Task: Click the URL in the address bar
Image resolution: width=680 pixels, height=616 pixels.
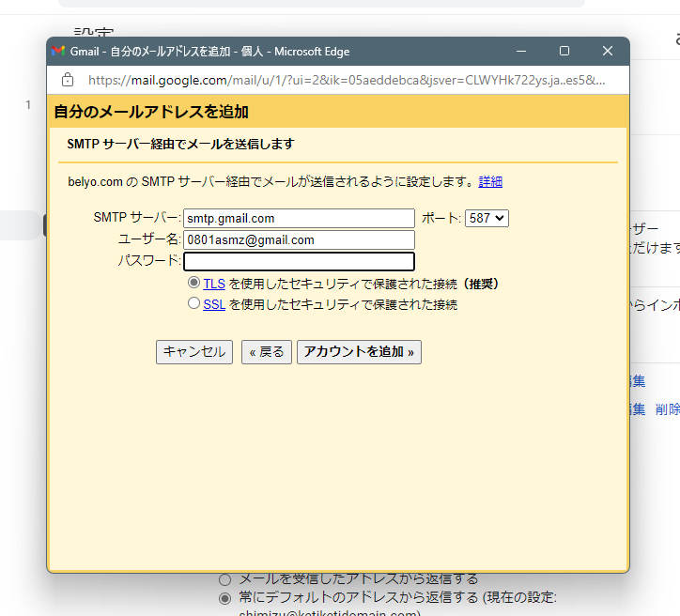Action: (347, 80)
